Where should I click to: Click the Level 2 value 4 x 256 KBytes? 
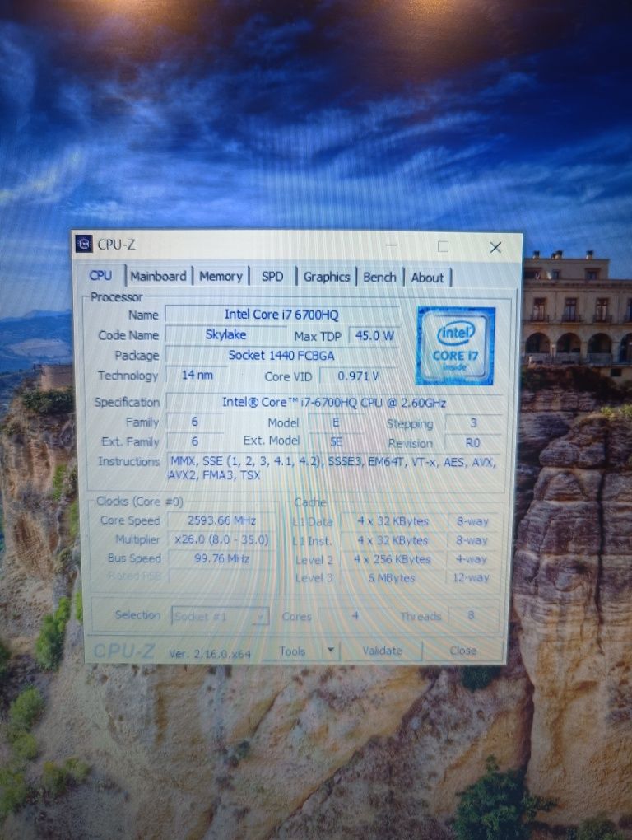click(393, 559)
